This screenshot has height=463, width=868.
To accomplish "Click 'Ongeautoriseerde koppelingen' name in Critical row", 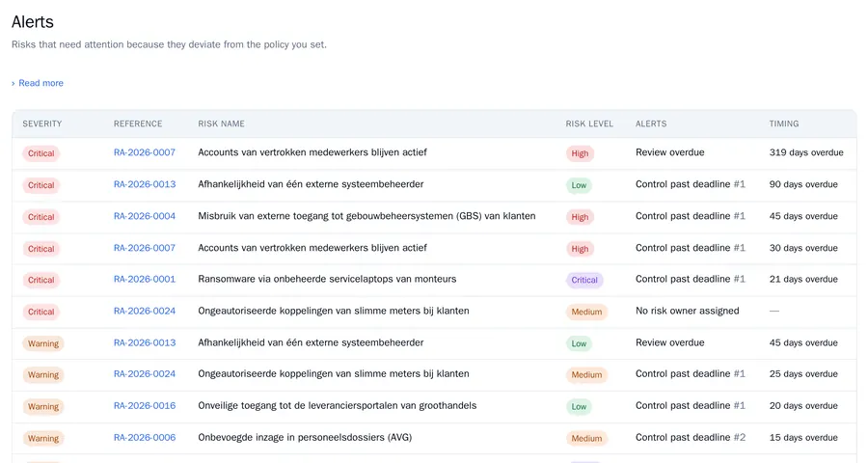I will (334, 311).
